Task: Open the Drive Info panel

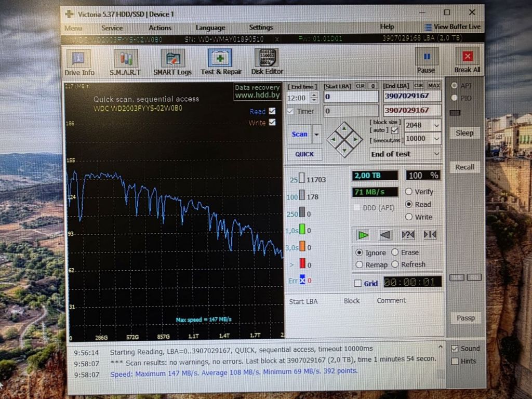Action: pos(79,62)
